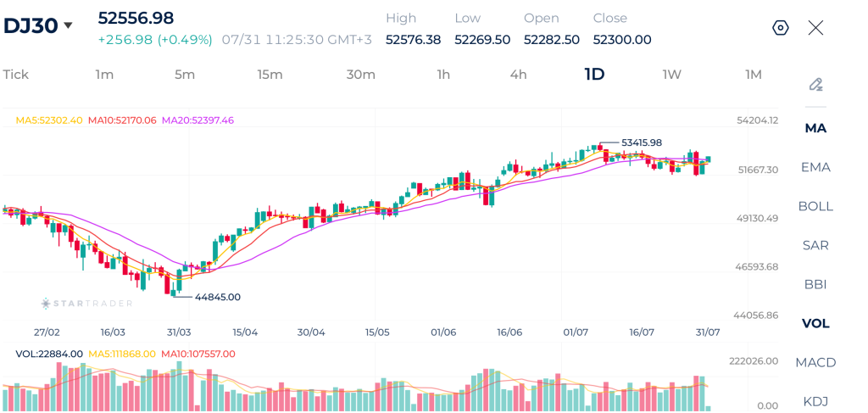Show the MACD sub-chart
This screenshot has height=413, width=868.
(815, 363)
